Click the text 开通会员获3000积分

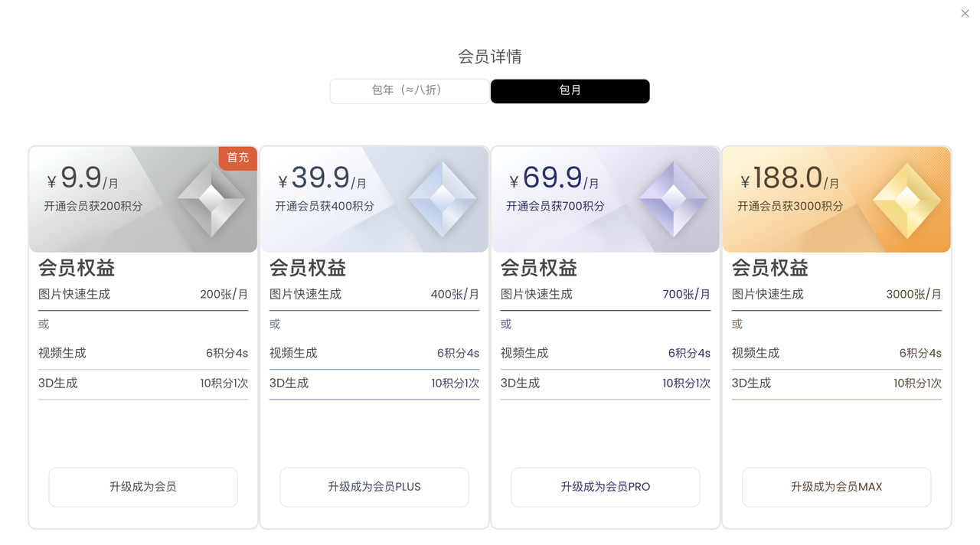click(790, 206)
